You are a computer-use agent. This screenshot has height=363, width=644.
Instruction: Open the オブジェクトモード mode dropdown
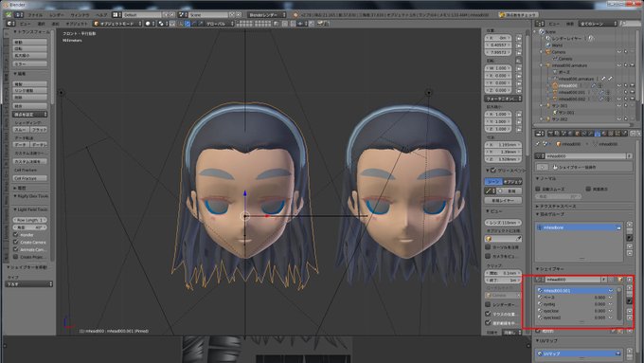[117, 24]
